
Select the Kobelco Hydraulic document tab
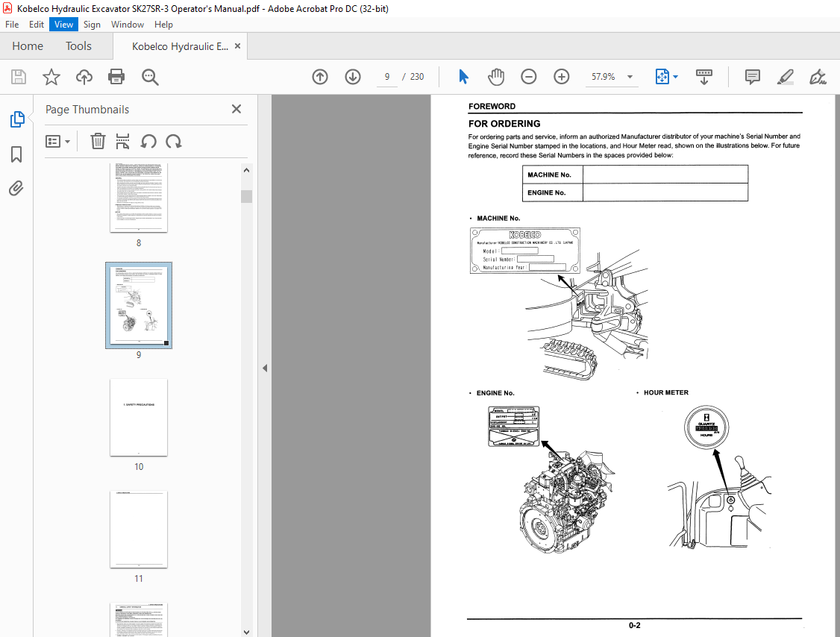coord(180,46)
